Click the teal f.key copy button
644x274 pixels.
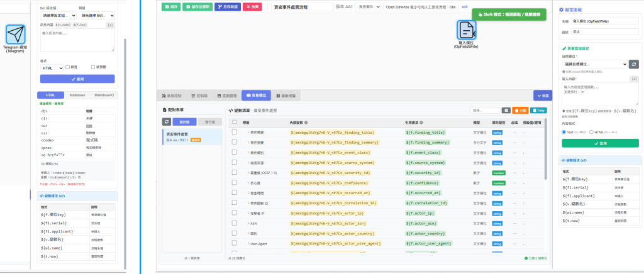538,111
